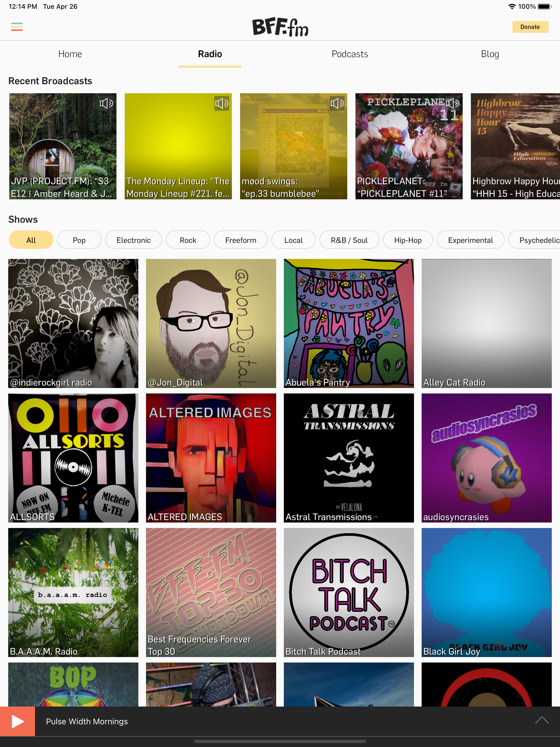Image resolution: width=560 pixels, height=747 pixels.
Task: Open Astral Transmissions show tile
Action: [349, 458]
